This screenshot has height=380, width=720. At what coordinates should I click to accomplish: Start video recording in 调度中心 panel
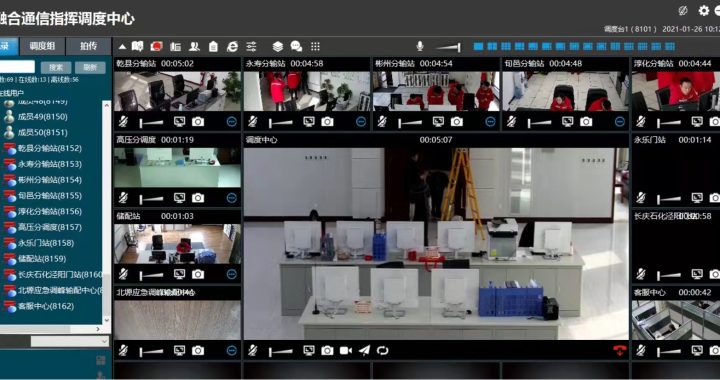(x=345, y=351)
